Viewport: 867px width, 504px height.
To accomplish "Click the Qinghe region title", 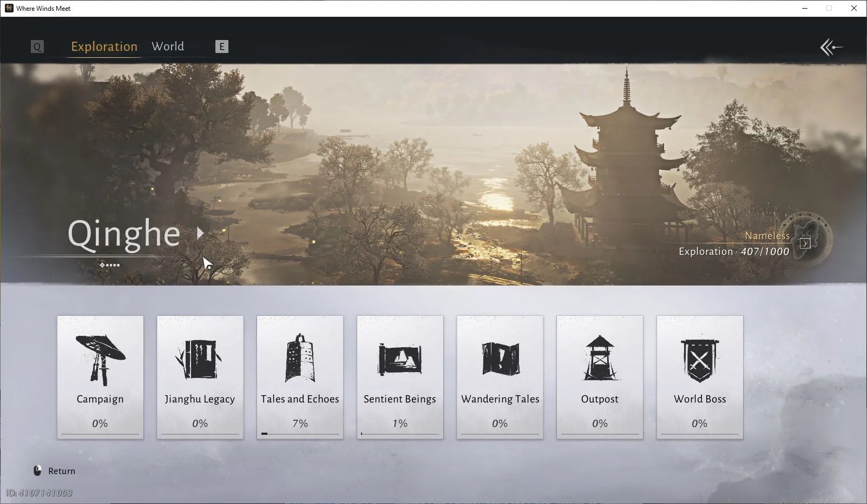I will click(124, 234).
